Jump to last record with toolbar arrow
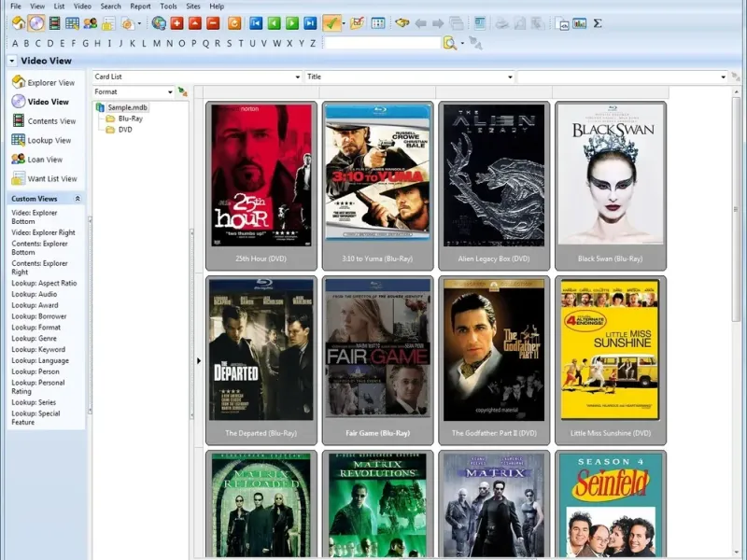Viewport: 747px width, 560px height. click(x=309, y=23)
